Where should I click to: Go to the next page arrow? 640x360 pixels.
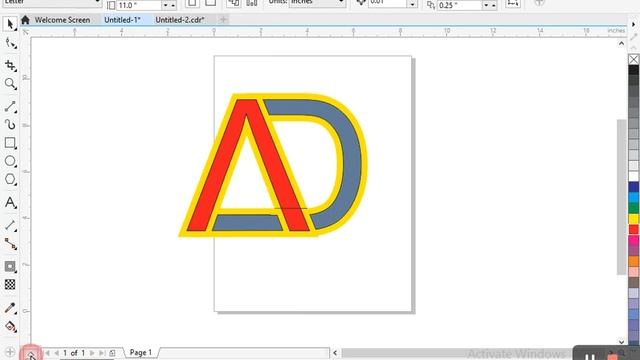point(92,353)
